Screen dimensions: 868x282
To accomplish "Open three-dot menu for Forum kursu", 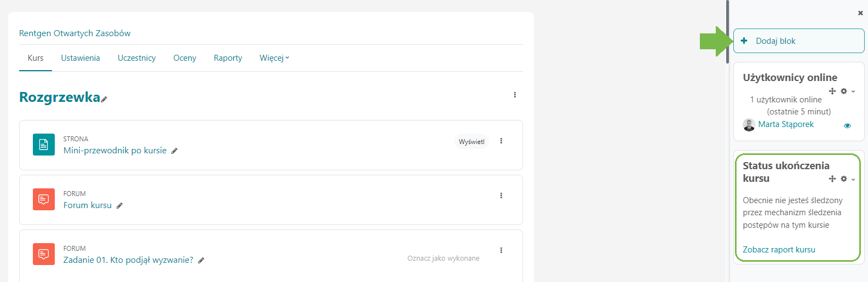I will click(x=501, y=195).
